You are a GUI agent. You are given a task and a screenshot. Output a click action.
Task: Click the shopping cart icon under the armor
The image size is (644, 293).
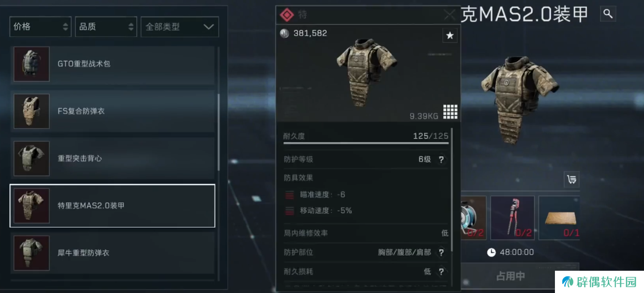tap(571, 179)
